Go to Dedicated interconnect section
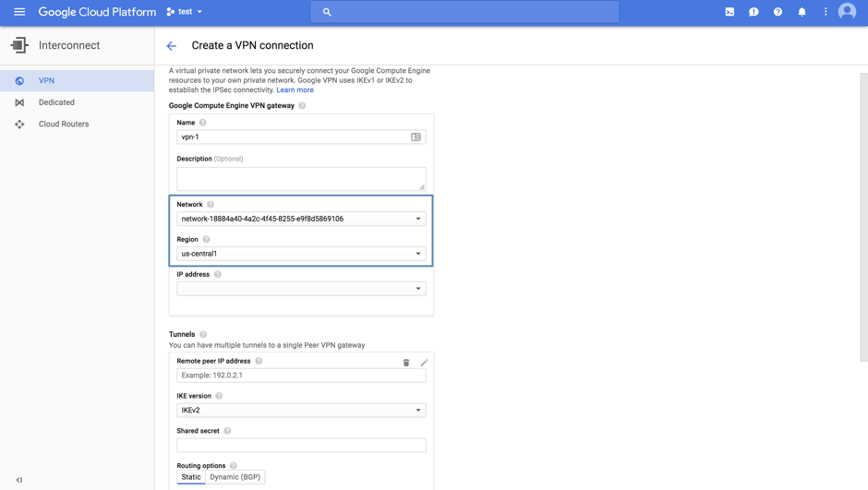This screenshot has width=868, height=490. (x=56, y=102)
